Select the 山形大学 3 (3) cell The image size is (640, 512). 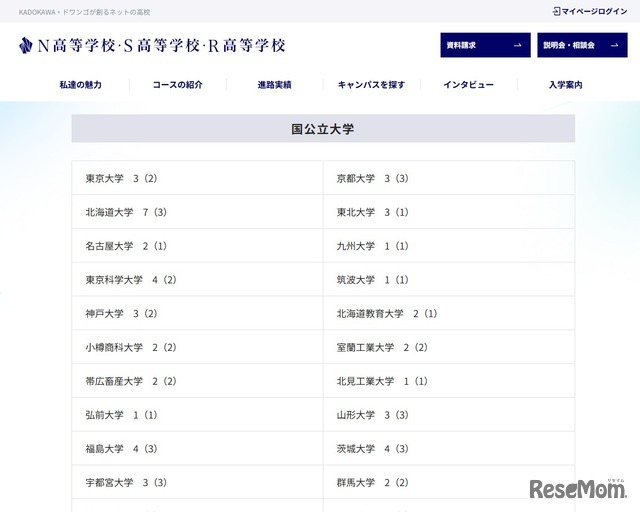click(449, 415)
